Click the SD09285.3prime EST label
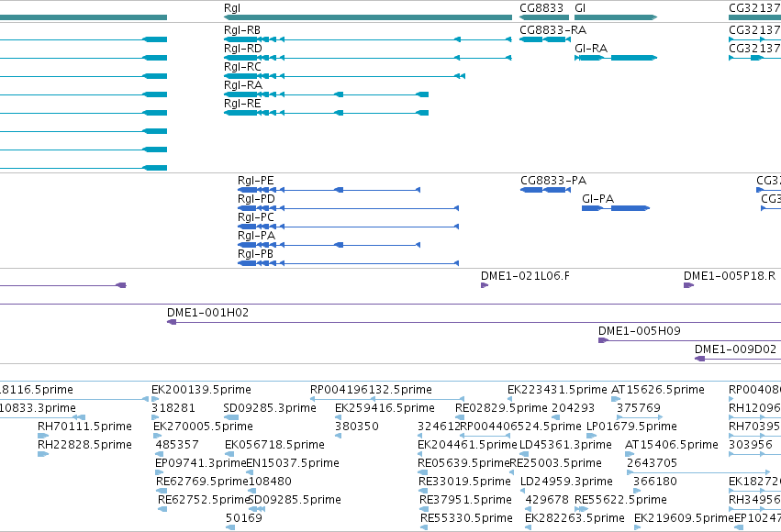Screen dimensions: 781x532 pyautogui.click(x=270, y=408)
